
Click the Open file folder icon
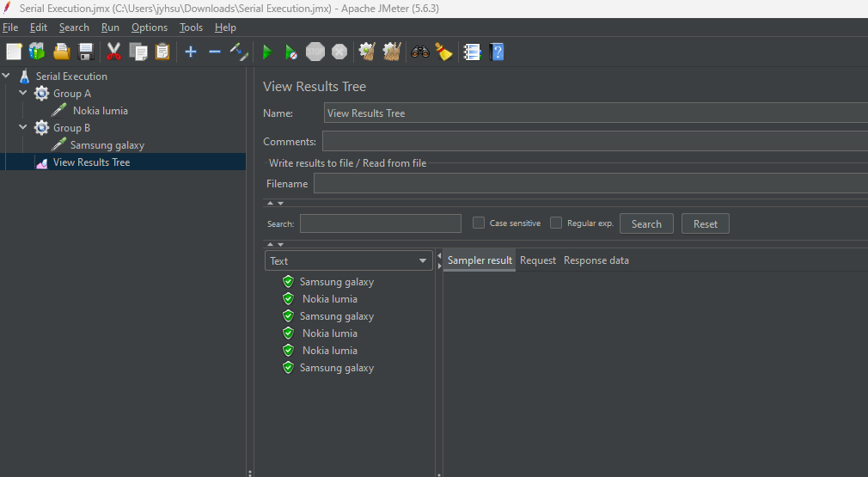(x=61, y=52)
